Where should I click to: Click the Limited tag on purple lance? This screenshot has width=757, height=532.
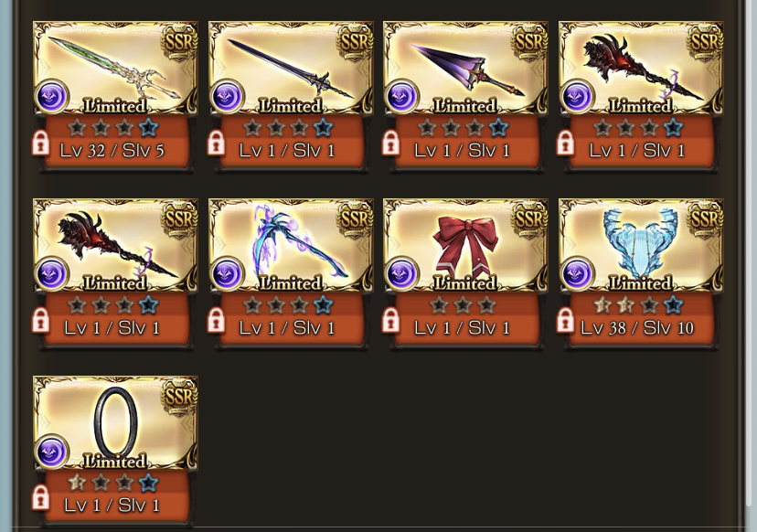(x=465, y=105)
